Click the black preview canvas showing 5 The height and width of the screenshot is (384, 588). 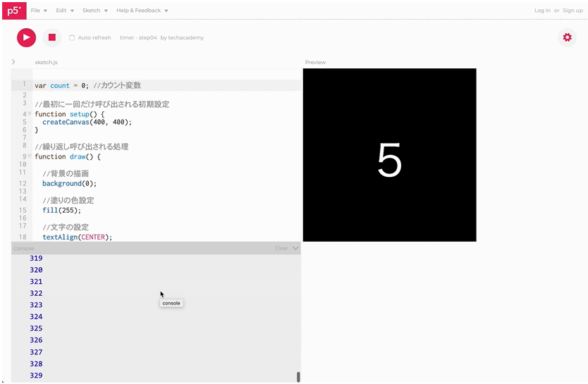(389, 155)
